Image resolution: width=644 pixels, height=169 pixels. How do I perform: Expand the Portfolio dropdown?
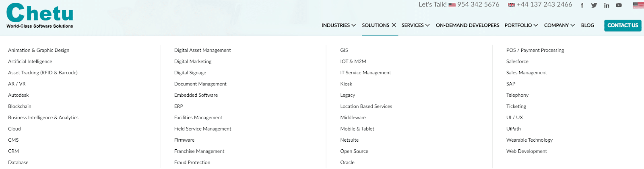pos(521,25)
